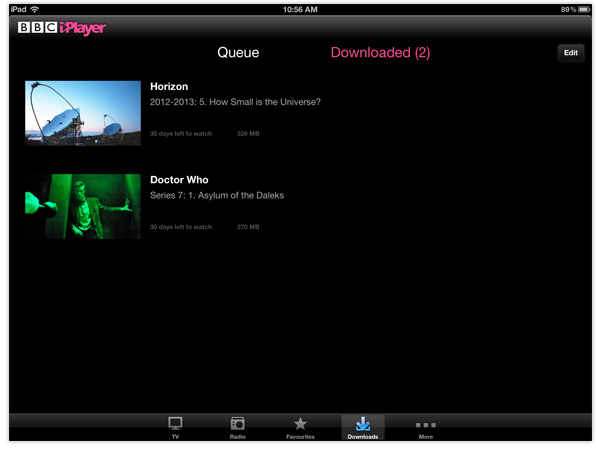Tap the Favourites star icon
Viewport: 596px width, 452px height.
tap(300, 423)
